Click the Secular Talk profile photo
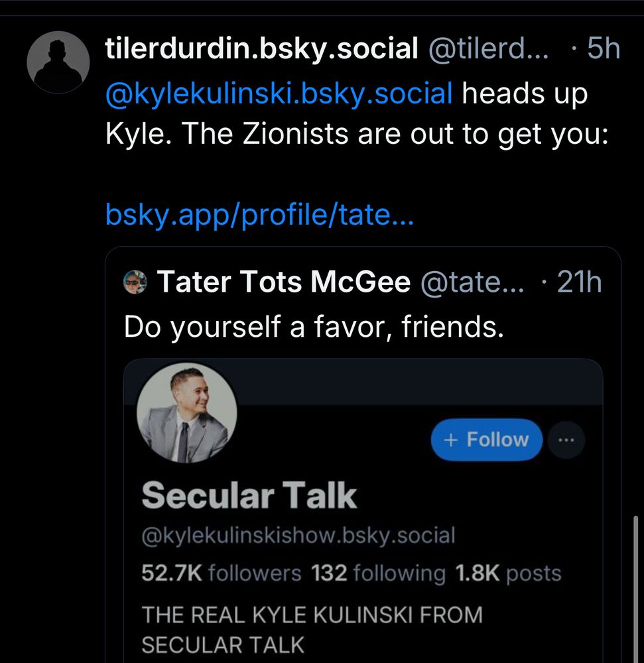Image resolution: width=644 pixels, height=663 pixels. click(x=186, y=412)
